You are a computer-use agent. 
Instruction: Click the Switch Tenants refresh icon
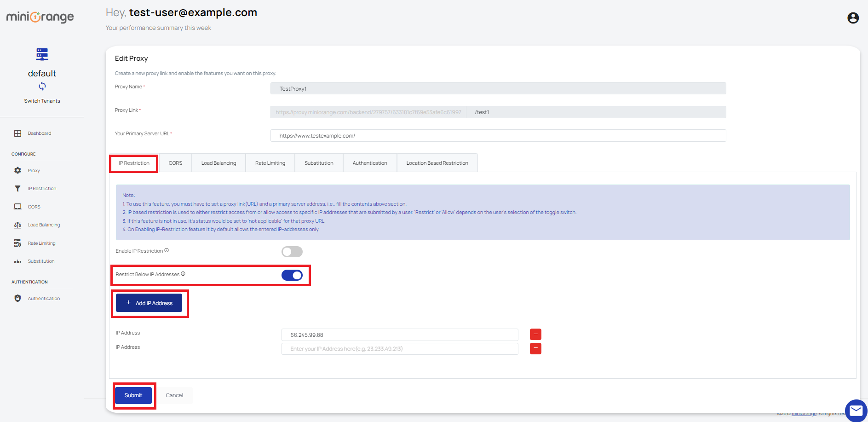(x=42, y=86)
